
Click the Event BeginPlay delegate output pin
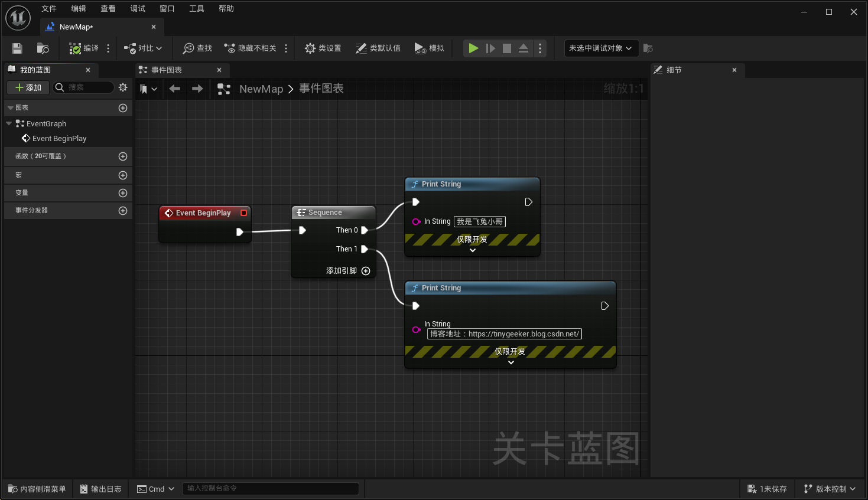click(x=243, y=213)
